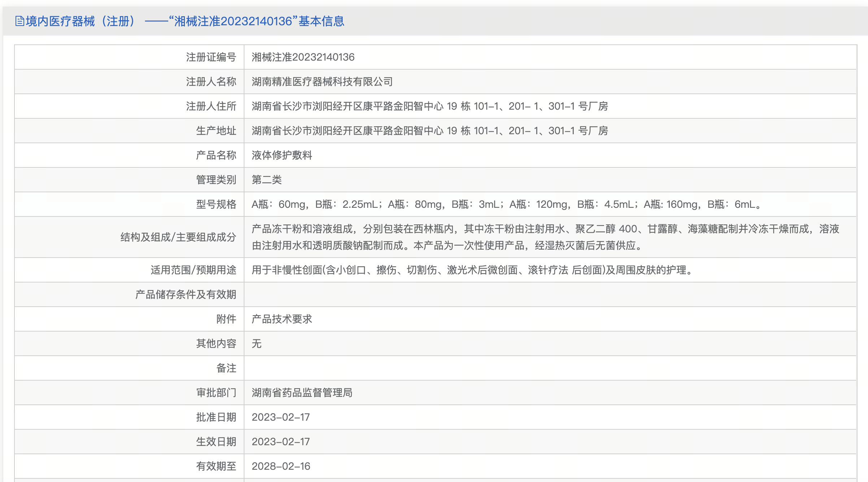The width and height of the screenshot is (868, 482).
Task: Click the title 境内医疗器械（注册）基本信息
Action: (185, 21)
